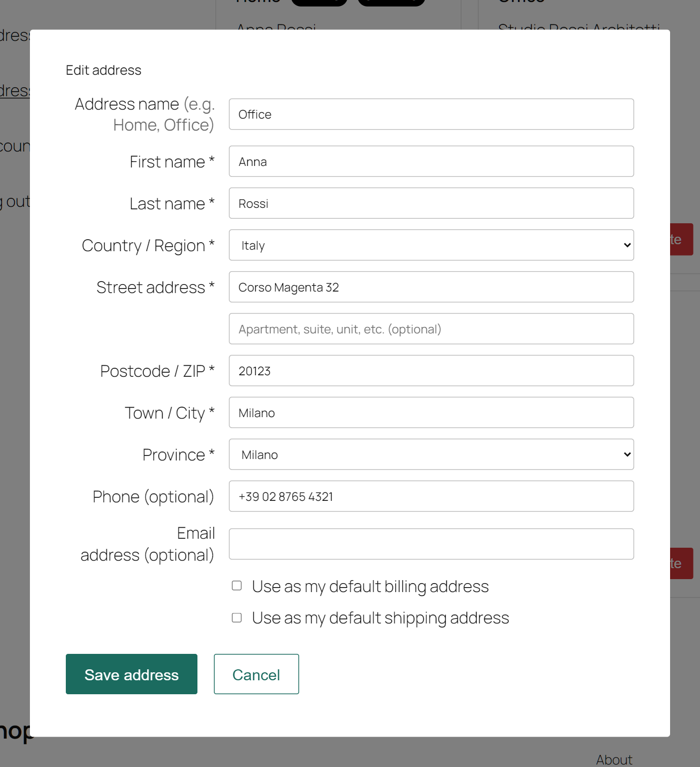
Task: Click the Edit address heading text
Action: pos(104,70)
